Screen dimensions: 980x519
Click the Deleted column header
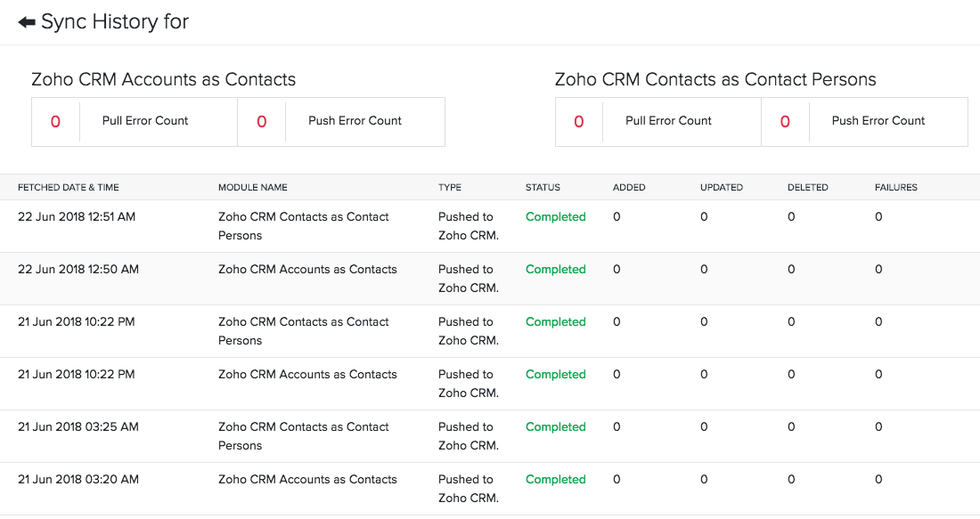[808, 188]
